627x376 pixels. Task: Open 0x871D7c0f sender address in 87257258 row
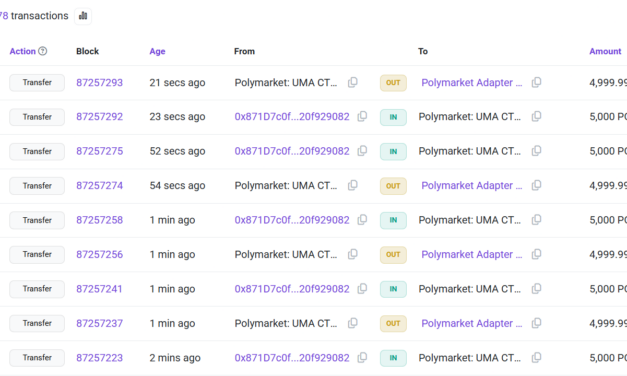pos(292,220)
